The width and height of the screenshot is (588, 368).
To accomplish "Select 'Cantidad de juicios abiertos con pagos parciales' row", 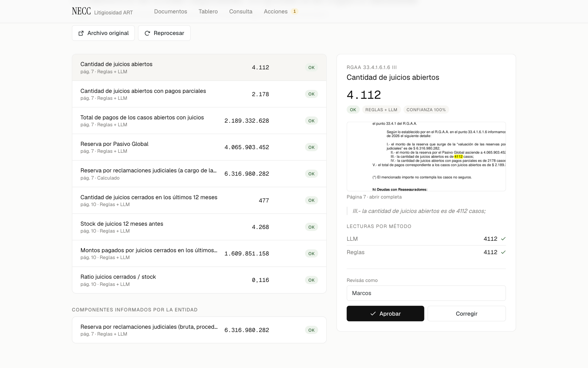I will (199, 94).
